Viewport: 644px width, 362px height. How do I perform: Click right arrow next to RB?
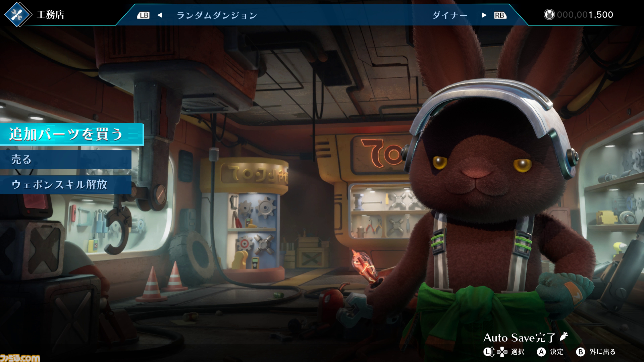click(484, 15)
